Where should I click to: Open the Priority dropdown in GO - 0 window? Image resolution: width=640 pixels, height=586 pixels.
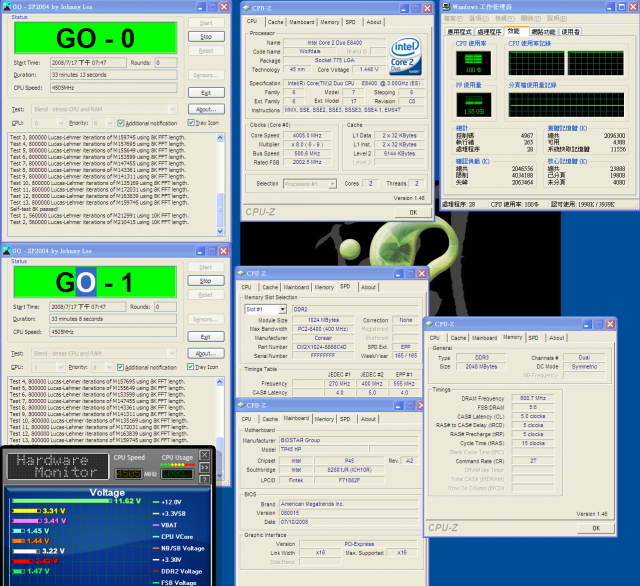109,123
